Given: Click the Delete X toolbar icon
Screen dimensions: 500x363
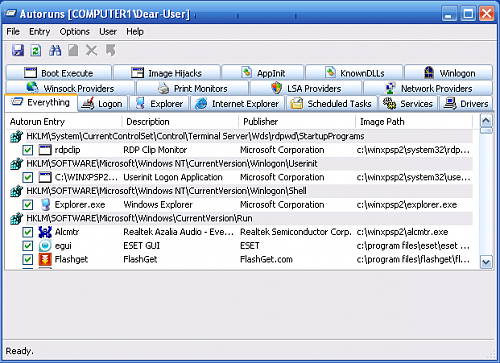Looking at the screenshot, I should click(92, 50).
